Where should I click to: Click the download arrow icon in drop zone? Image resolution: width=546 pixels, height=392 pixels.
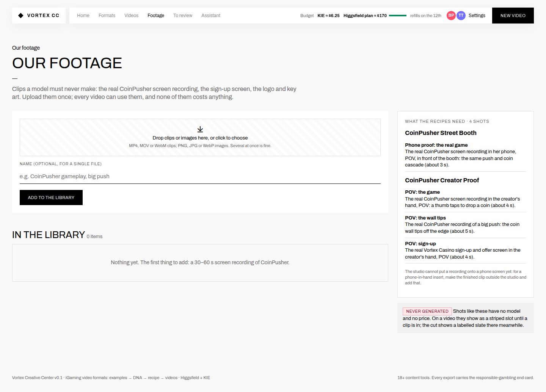(x=200, y=129)
